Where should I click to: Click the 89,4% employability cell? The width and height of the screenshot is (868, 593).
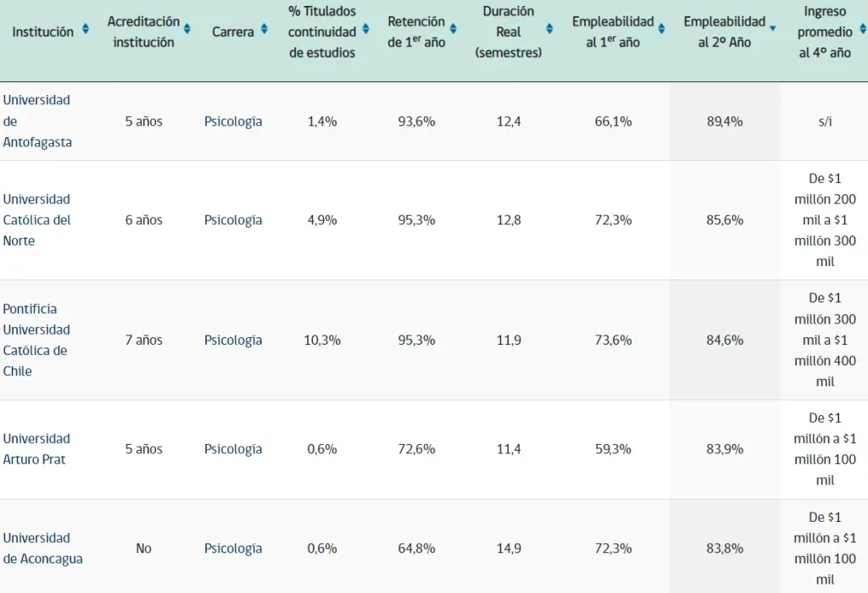725,121
